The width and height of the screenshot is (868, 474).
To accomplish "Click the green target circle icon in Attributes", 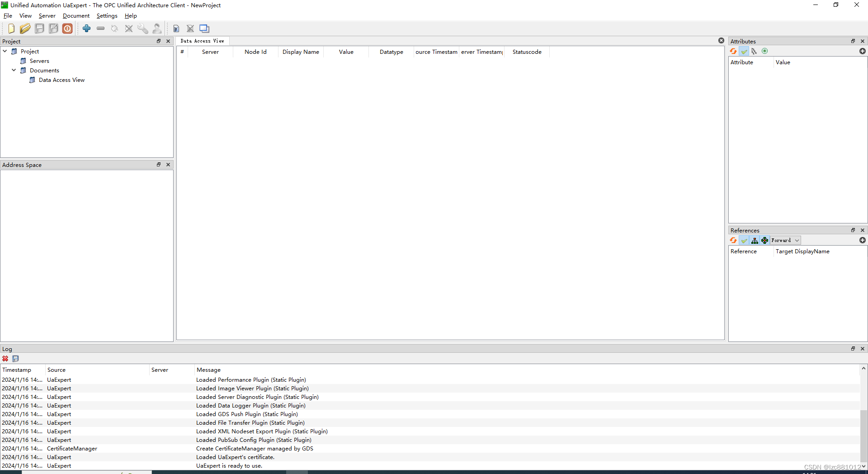I will click(x=764, y=51).
